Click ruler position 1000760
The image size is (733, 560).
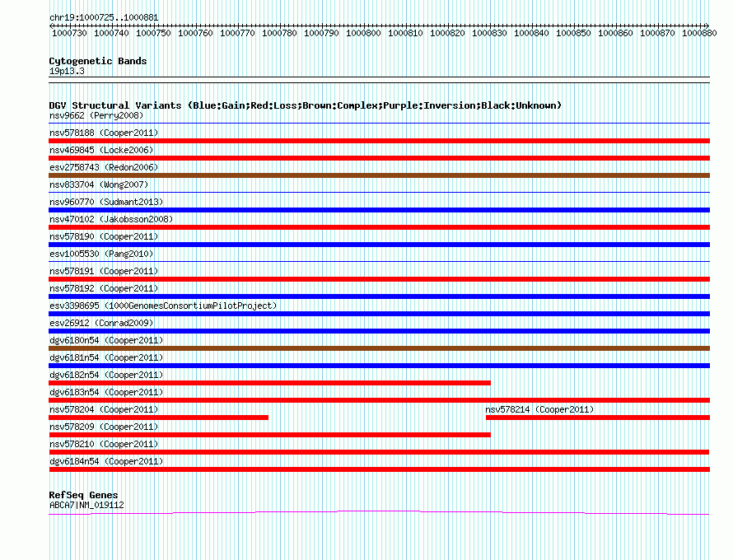point(195,33)
